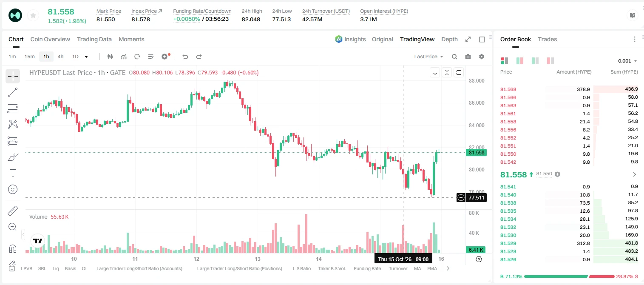The height and width of the screenshot is (285, 644).
Task: Show only buy orders in order book
Action: click(x=535, y=61)
